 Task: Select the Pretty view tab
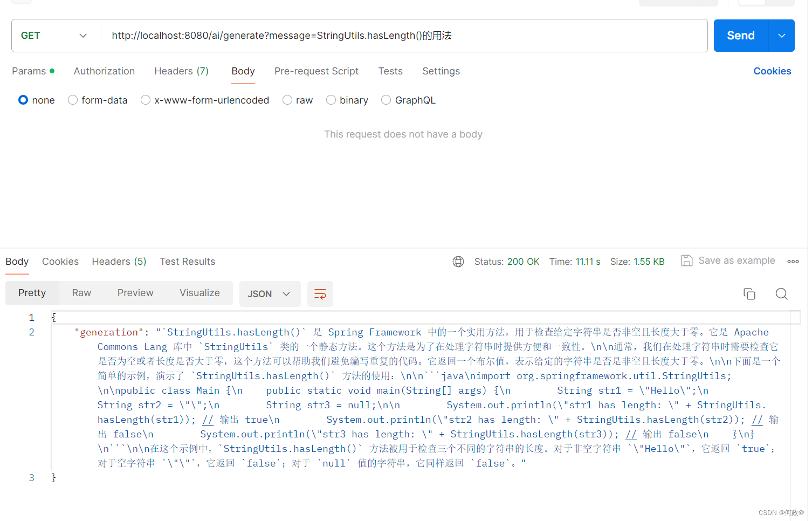[x=32, y=293]
